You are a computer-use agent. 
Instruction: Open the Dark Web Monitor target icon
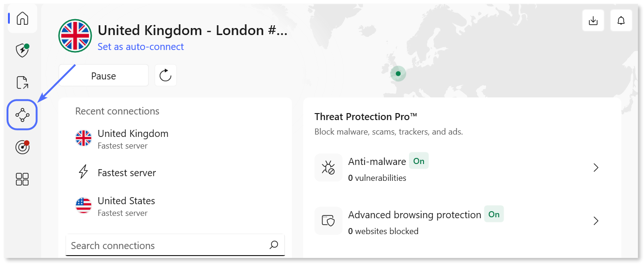point(22,147)
